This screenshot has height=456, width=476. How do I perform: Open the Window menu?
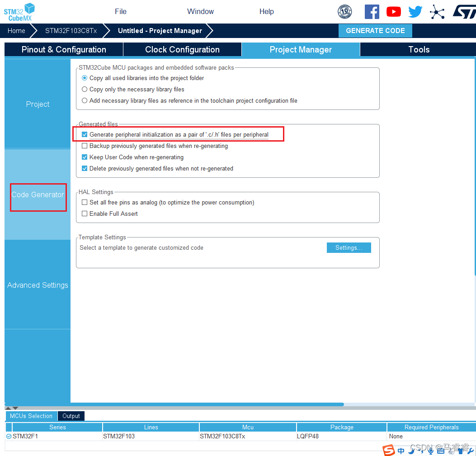(200, 12)
